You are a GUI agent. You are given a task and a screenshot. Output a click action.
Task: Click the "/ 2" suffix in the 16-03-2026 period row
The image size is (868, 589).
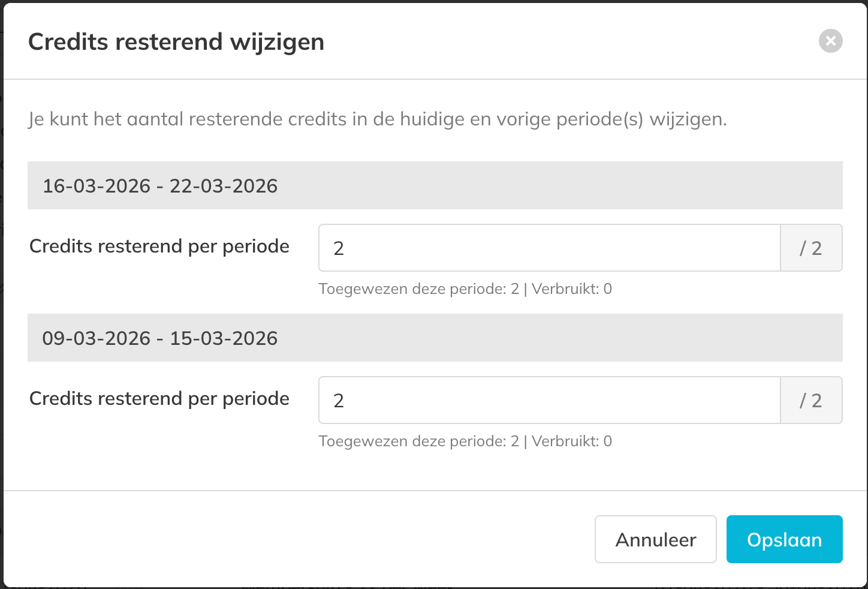tap(811, 248)
